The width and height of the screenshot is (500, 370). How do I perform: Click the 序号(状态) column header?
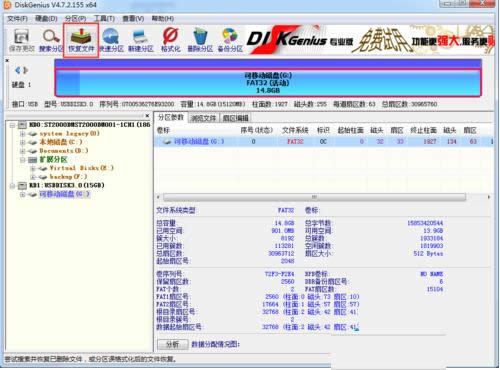257,130
